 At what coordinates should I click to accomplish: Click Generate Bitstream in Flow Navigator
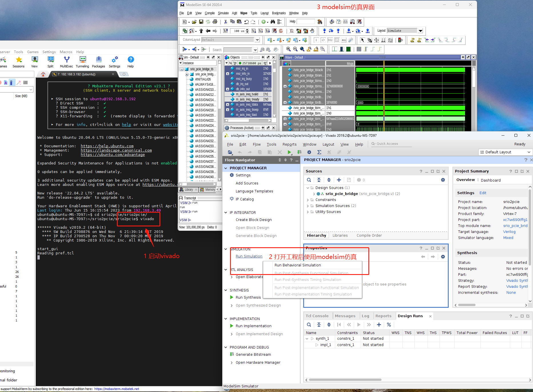tap(253, 355)
